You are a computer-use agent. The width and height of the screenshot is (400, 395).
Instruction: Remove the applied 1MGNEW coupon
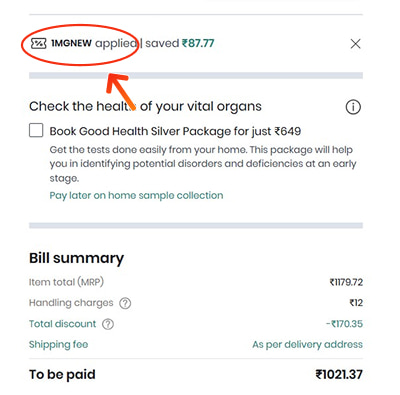pyautogui.click(x=355, y=44)
